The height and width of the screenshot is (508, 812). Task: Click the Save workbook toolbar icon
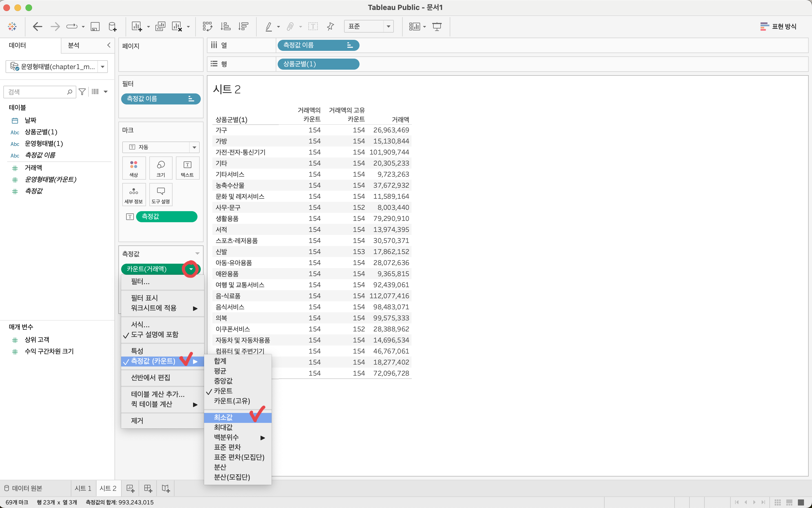point(95,27)
